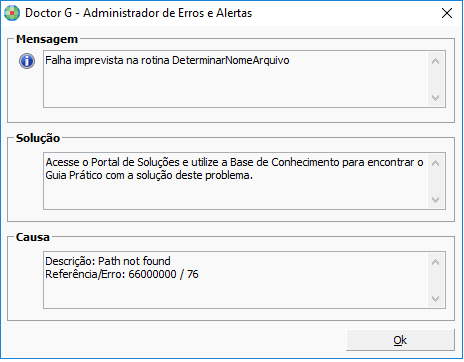Close the Doctor G error dialog
Image resolution: width=464 pixels, height=362 pixels.
[x=447, y=13]
